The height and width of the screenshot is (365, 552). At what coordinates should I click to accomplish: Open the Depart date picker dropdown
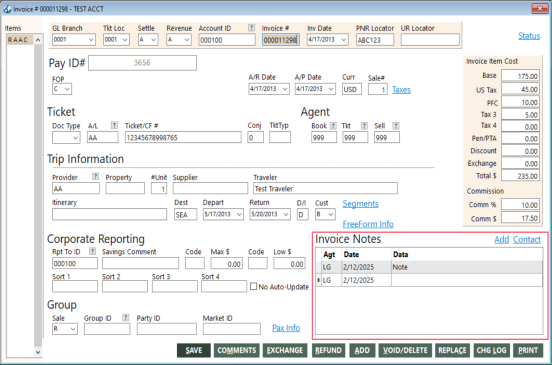(239, 214)
